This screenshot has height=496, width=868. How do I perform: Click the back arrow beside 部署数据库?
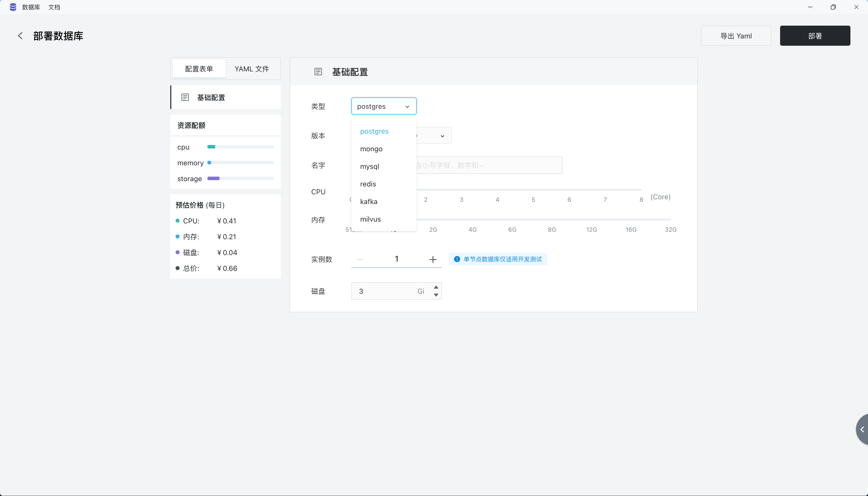click(x=20, y=36)
